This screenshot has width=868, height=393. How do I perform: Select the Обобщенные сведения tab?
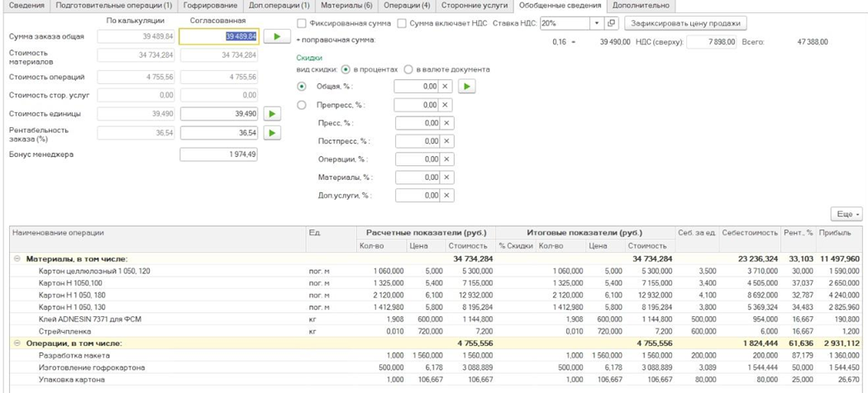[x=560, y=6]
